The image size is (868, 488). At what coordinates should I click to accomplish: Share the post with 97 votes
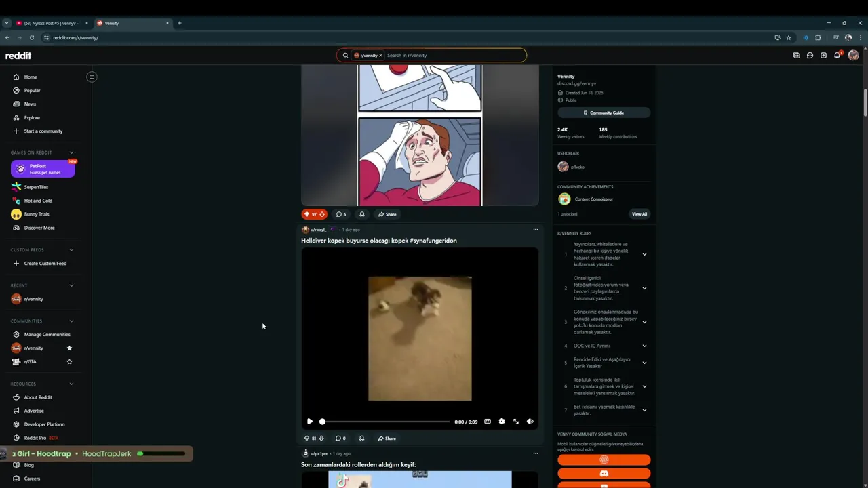pos(387,214)
